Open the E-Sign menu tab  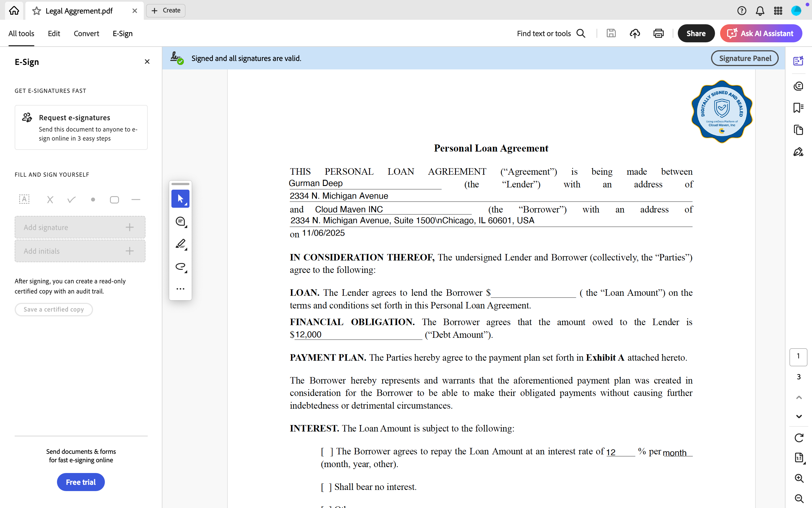coord(122,33)
